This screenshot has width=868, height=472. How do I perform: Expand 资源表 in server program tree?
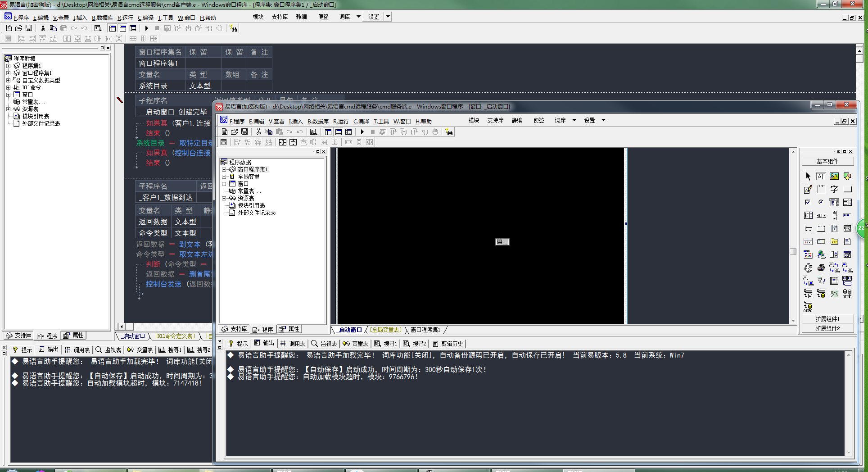pos(224,199)
